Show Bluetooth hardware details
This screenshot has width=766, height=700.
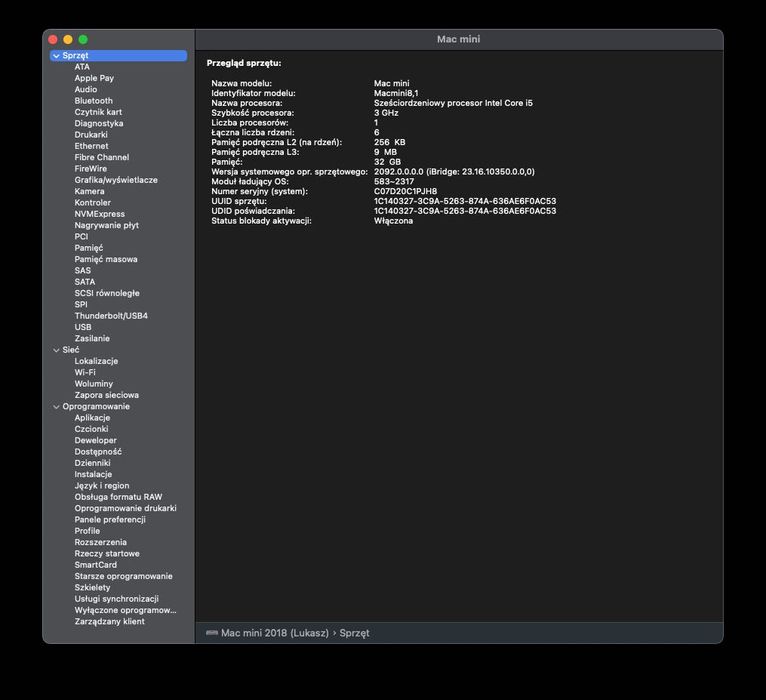click(93, 101)
